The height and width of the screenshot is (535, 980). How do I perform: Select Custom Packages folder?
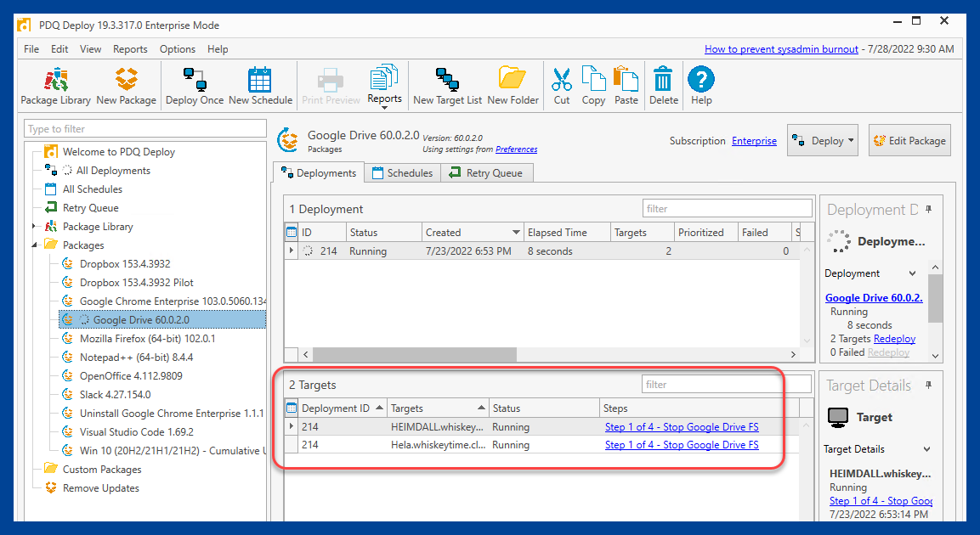pyautogui.click(x=102, y=470)
